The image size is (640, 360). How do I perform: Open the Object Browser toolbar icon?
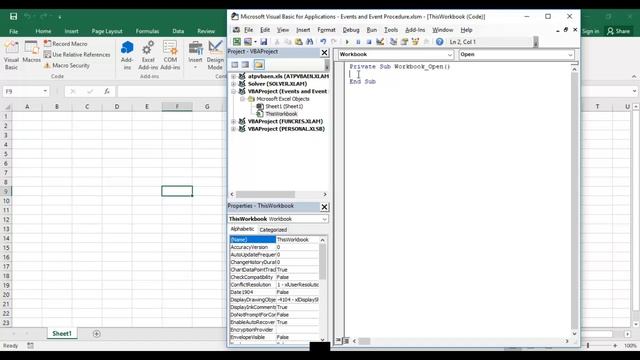416,42
